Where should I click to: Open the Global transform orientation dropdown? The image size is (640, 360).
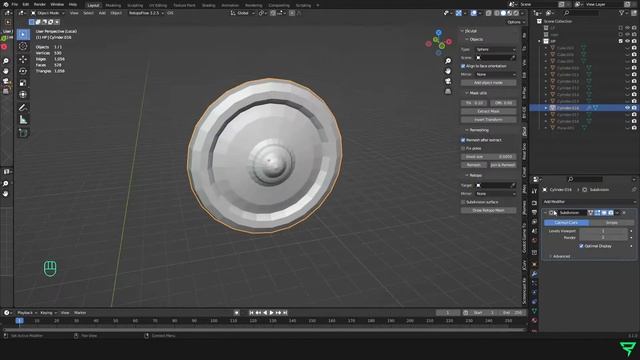242,13
